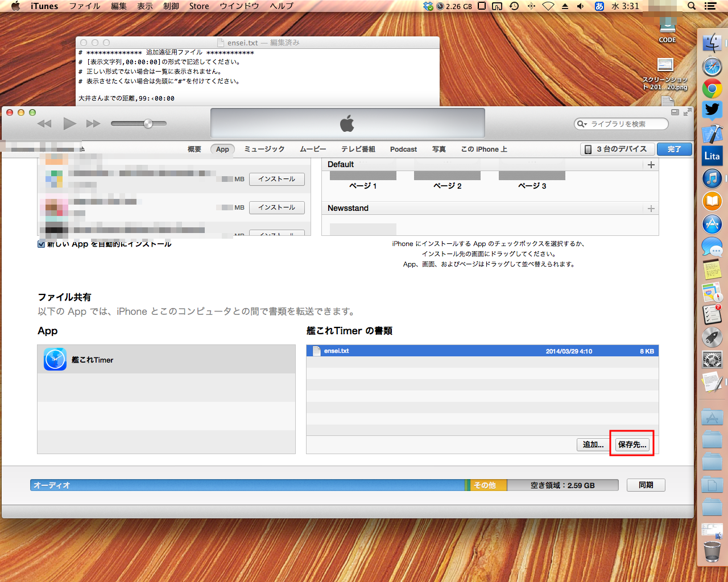Open the 制御 menu
Image resolution: width=728 pixels, height=582 pixels.
point(171,6)
